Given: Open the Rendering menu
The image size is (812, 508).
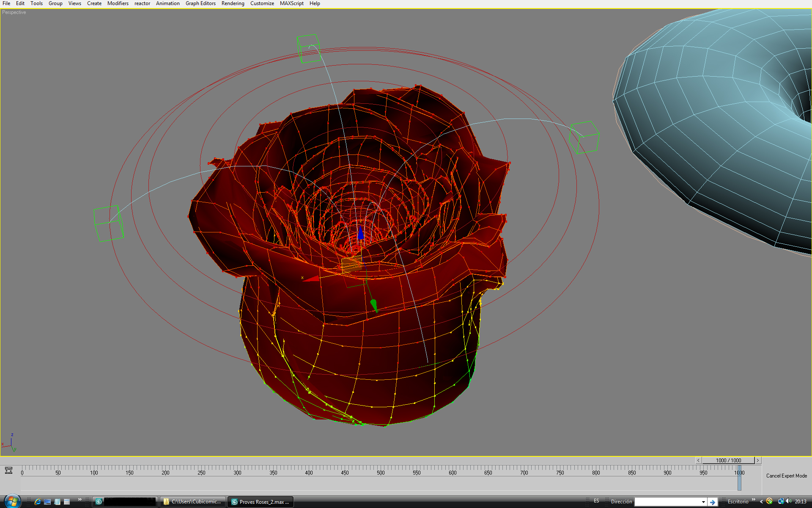Looking at the screenshot, I should 233,3.
